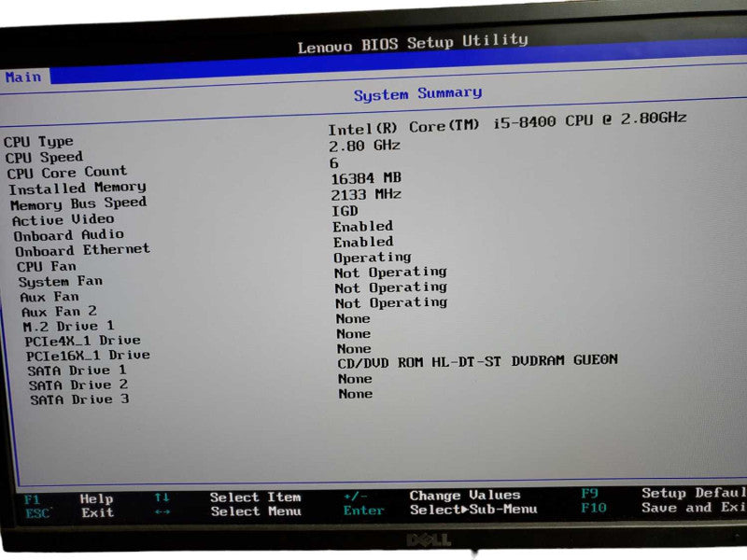
Task: Click the Select Item legend label
Action: [255, 497]
